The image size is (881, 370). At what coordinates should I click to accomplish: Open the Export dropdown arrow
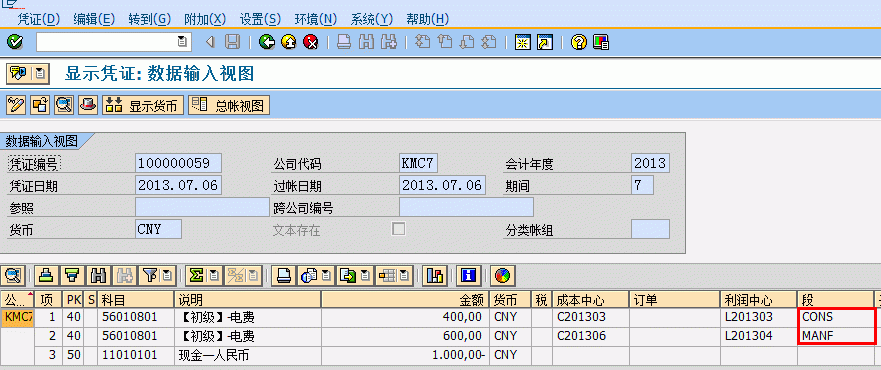[366, 275]
